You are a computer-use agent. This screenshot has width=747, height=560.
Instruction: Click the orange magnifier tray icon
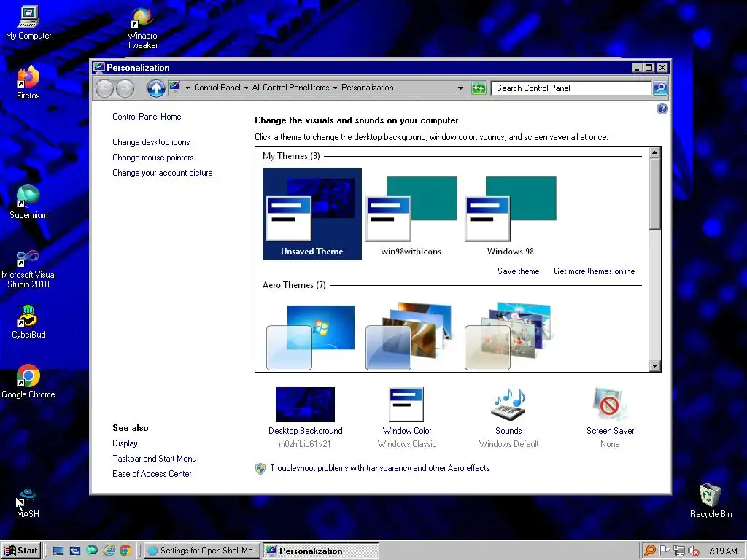tap(649, 551)
